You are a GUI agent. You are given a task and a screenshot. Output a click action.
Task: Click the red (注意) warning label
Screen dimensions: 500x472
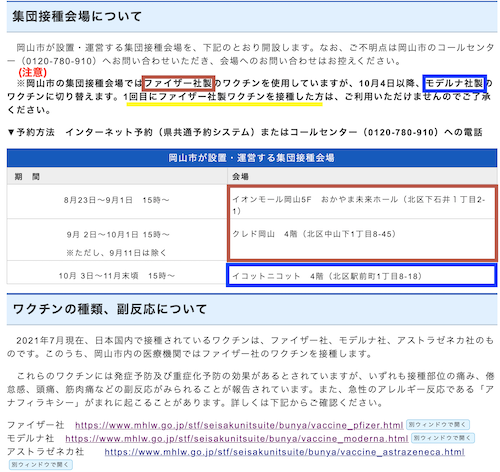coord(33,72)
